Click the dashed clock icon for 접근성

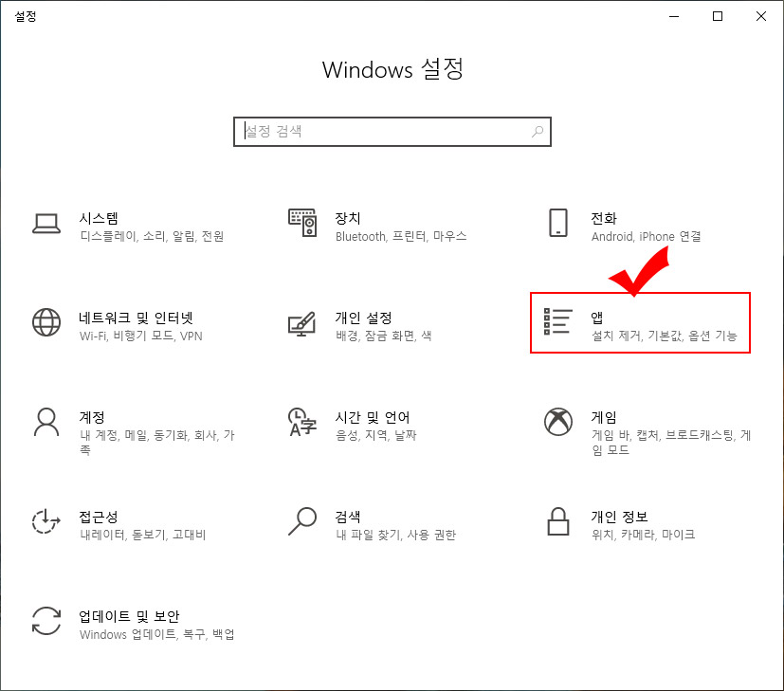coord(46,521)
